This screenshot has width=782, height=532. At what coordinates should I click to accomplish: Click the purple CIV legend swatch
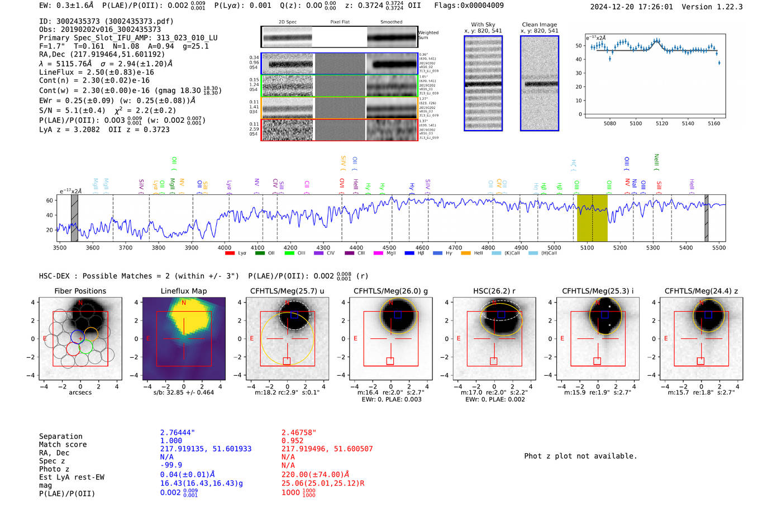pos(319,253)
